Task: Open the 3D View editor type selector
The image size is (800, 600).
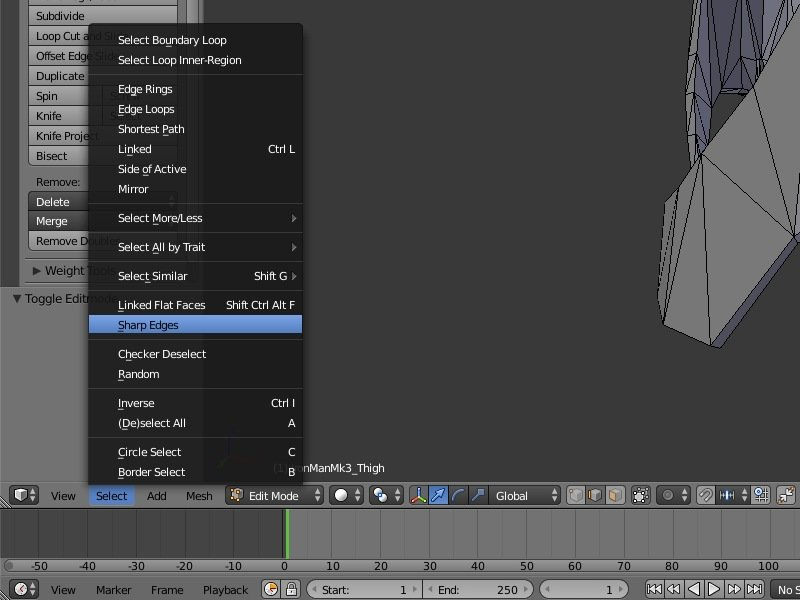Action: click(x=24, y=495)
